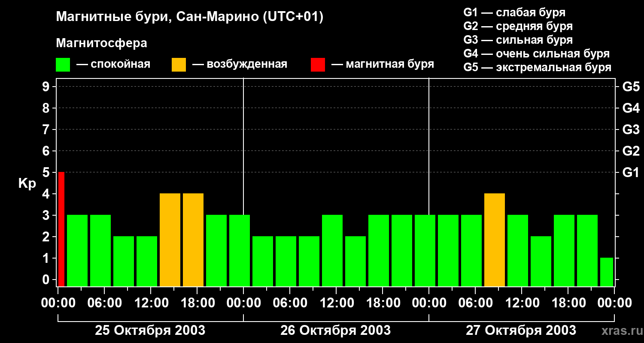644x343 pixels.
Task: Click the 18:00 time label on 25 Октября
Action: click(197, 303)
